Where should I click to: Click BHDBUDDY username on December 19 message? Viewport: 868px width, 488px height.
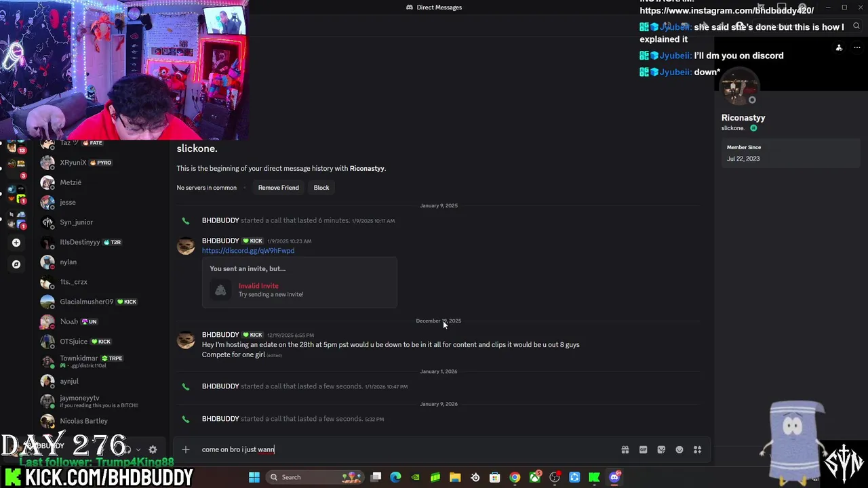coord(220,335)
